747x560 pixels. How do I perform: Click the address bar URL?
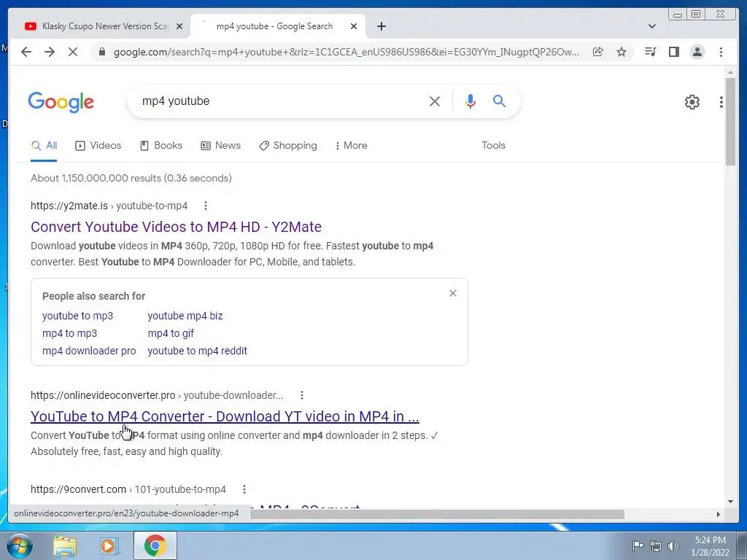pos(347,52)
